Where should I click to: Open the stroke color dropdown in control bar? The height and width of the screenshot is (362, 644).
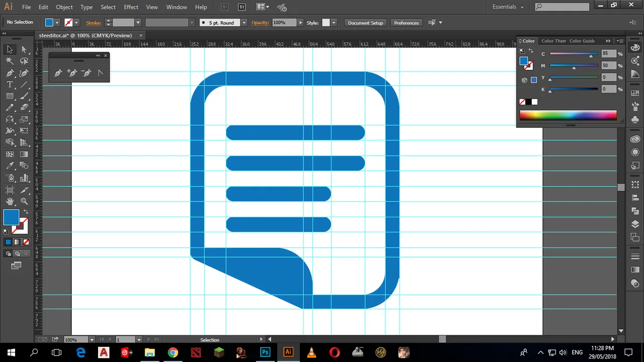(x=76, y=23)
